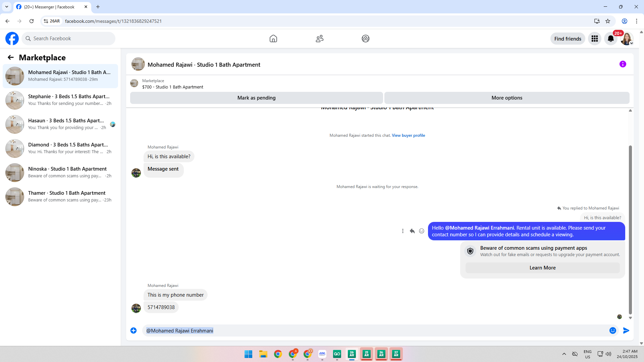The width and height of the screenshot is (644, 362).
Task: Open the Facebook menu grid icon
Action: tap(595, 39)
